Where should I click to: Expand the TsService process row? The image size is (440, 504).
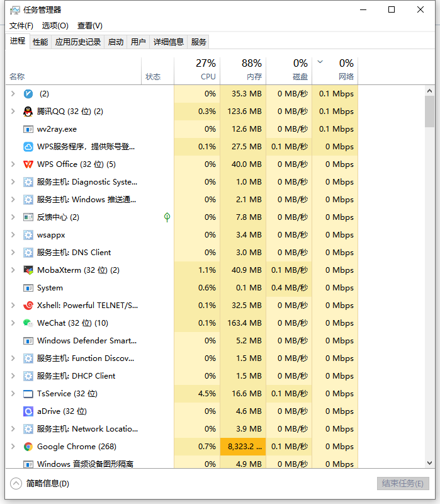(13, 394)
